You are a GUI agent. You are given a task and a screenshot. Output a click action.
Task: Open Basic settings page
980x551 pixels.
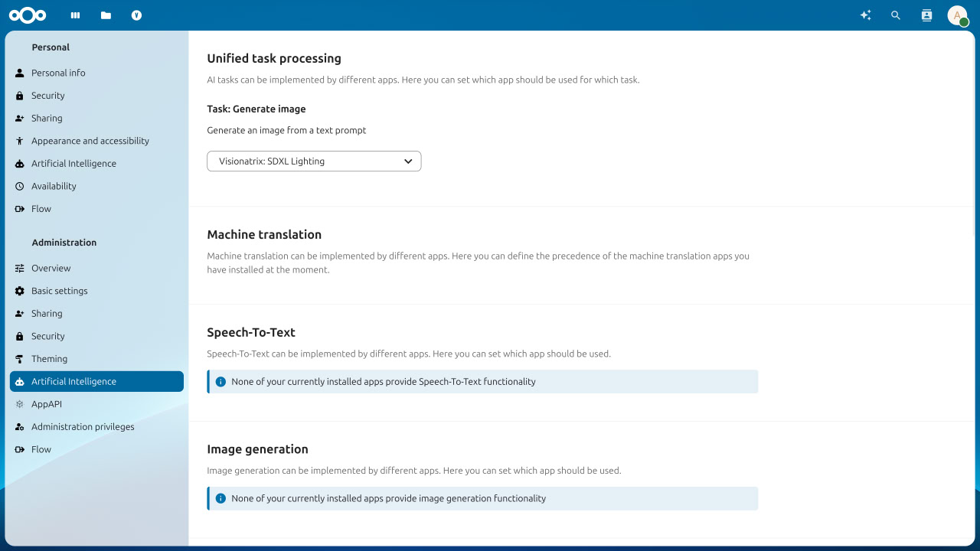tap(96, 291)
